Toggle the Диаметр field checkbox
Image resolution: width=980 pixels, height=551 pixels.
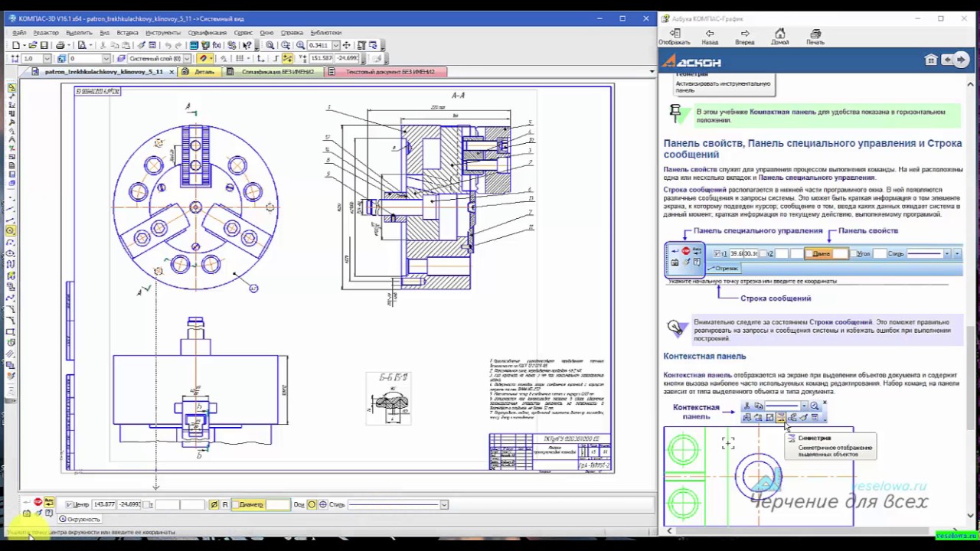(x=236, y=504)
